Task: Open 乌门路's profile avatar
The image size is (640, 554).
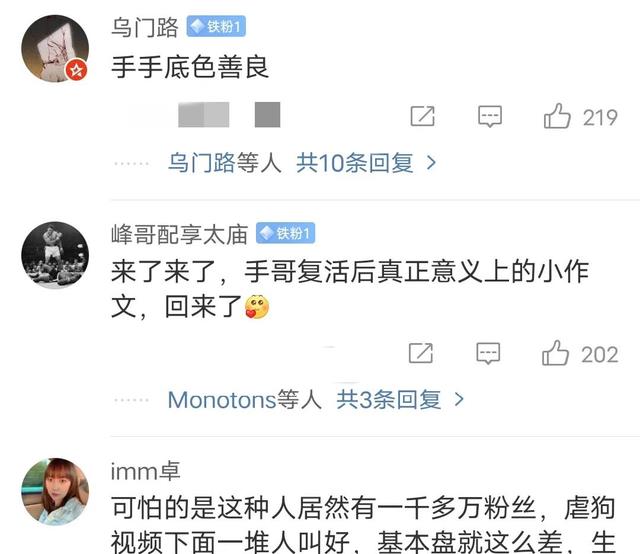Action: point(55,49)
